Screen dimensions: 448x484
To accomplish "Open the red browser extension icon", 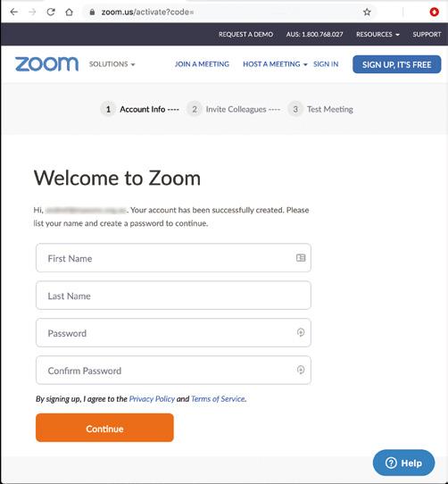I will (434, 12).
